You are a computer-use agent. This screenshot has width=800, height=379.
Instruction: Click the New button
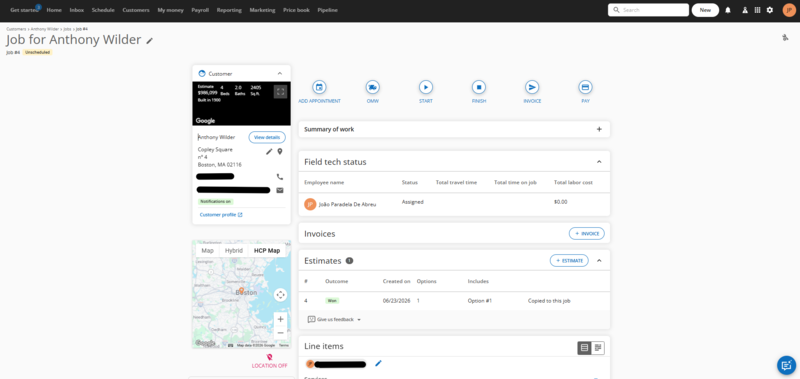click(705, 10)
